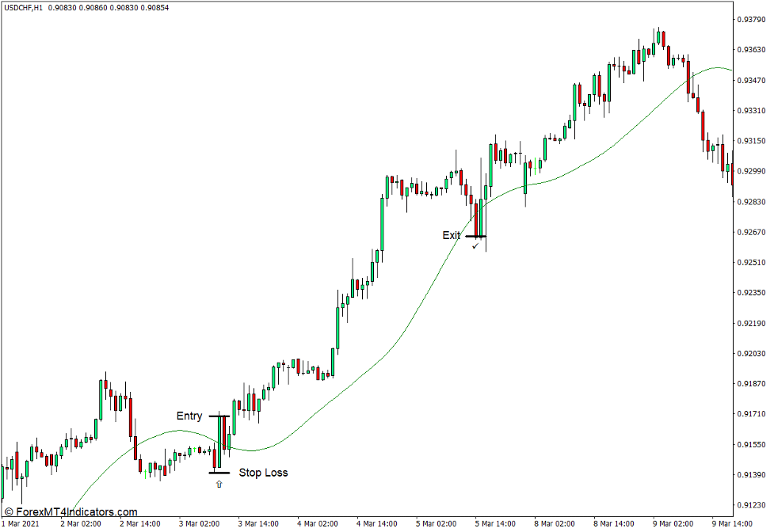This screenshot has height=532, width=774.
Task: Click the Entry text label
Action: click(190, 416)
